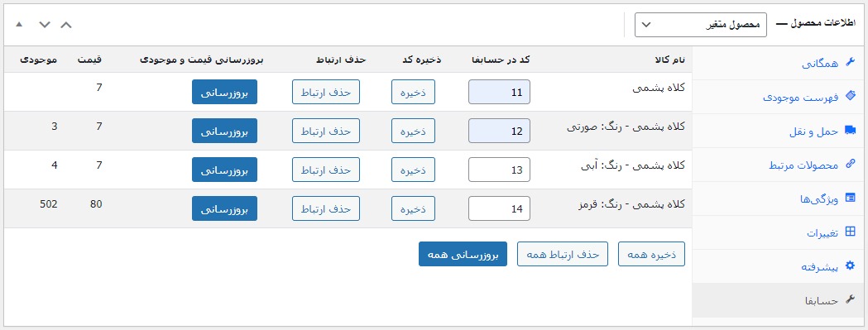
Task: Click the gear icon beside پیشرفته
Action: [x=850, y=266]
